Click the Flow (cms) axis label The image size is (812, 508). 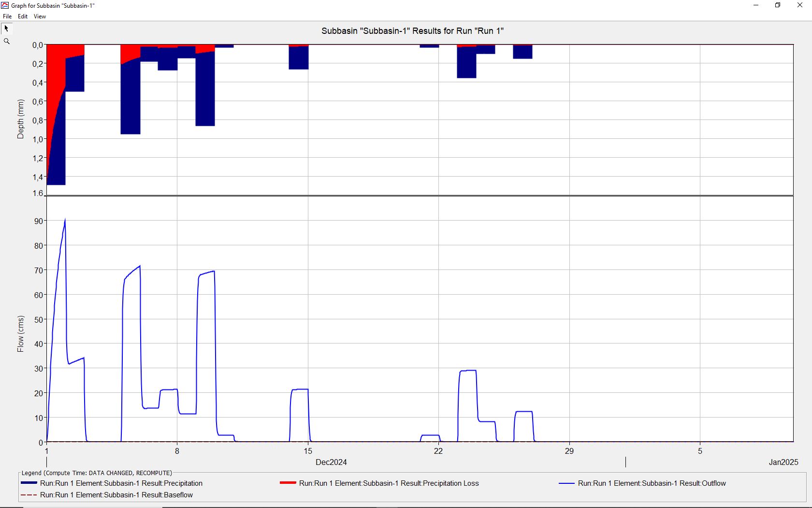click(20, 334)
